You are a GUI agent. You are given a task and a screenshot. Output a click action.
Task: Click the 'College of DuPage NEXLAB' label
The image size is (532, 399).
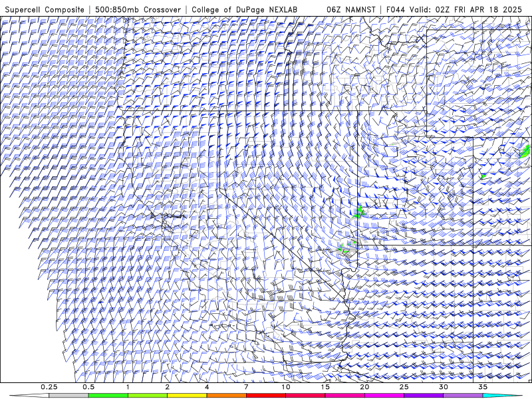[x=244, y=10]
